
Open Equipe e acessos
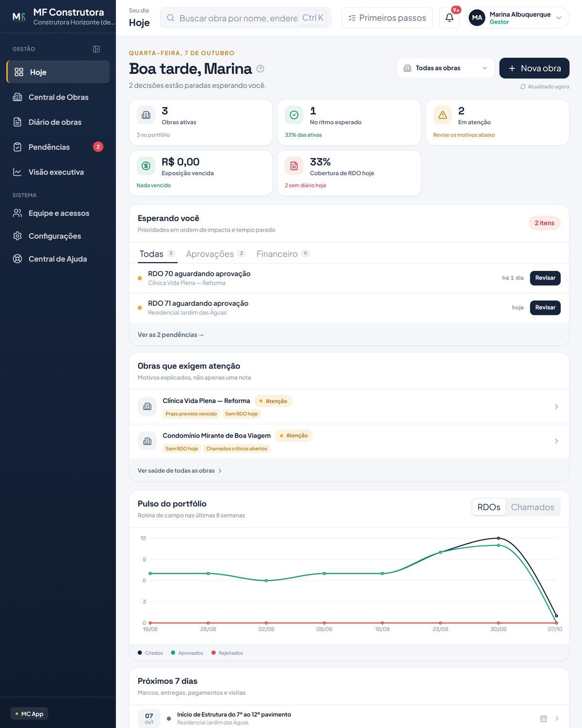pos(58,213)
